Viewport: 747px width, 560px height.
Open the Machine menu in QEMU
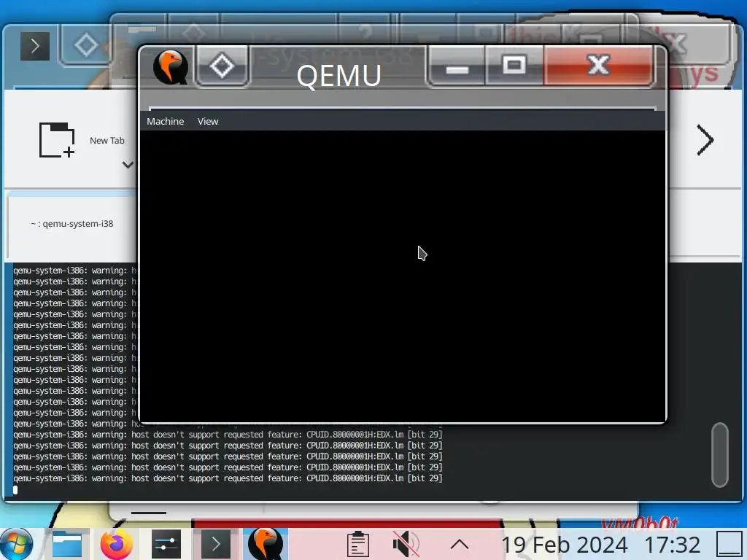pos(166,122)
